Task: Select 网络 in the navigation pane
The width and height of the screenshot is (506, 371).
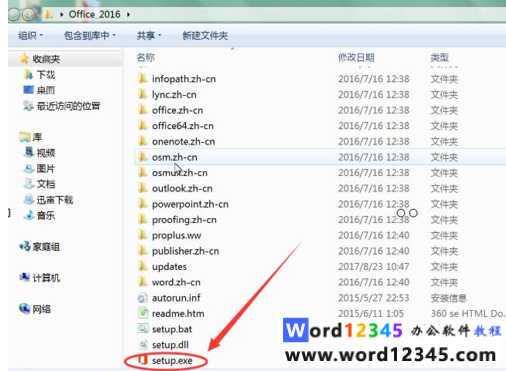Action: pos(42,309)
